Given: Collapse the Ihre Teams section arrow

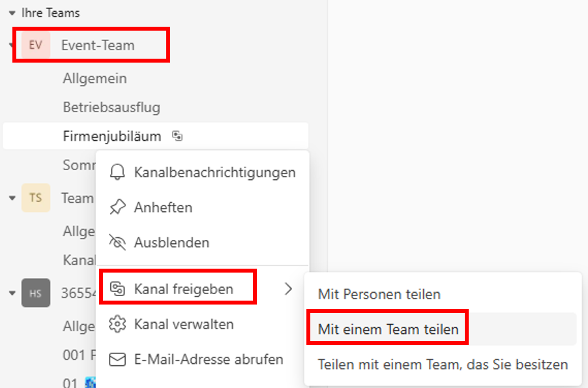Looking at the screenshot, I should (x=12, y=13).
